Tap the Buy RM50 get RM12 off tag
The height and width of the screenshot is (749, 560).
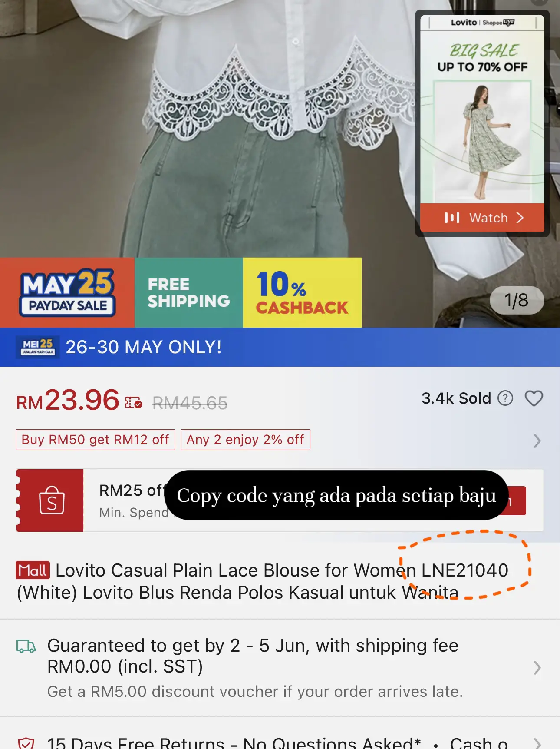click(x=96, y=440)
